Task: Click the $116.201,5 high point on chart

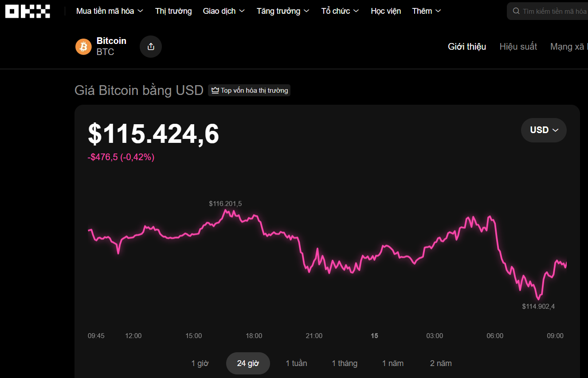Action: tap(225, 210)
